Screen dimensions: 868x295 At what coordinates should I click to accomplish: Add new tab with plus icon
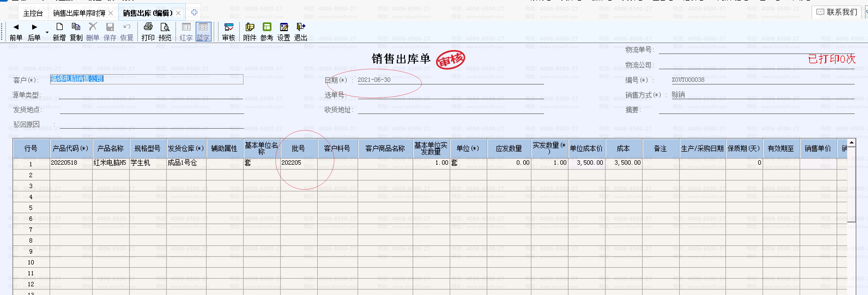[194, 13]
